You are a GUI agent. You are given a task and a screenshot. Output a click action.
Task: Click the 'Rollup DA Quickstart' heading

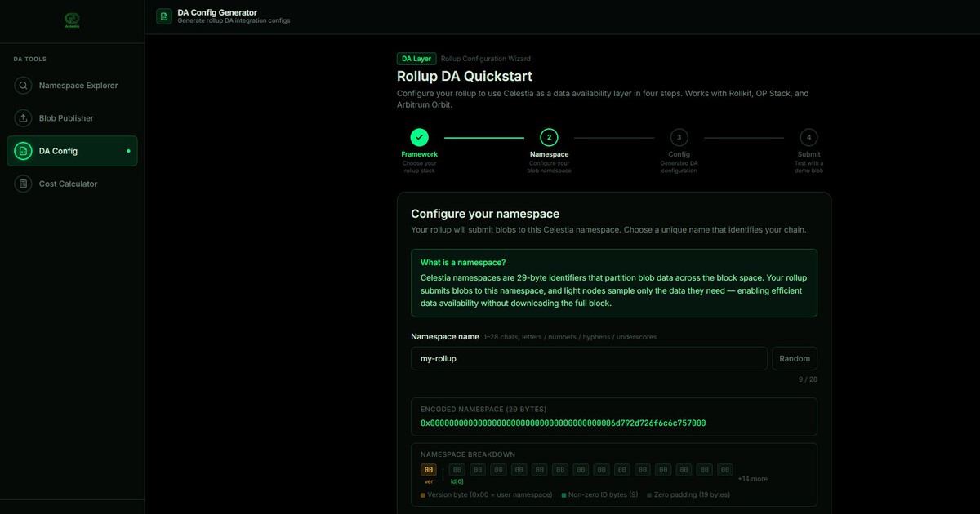(465, 77)
